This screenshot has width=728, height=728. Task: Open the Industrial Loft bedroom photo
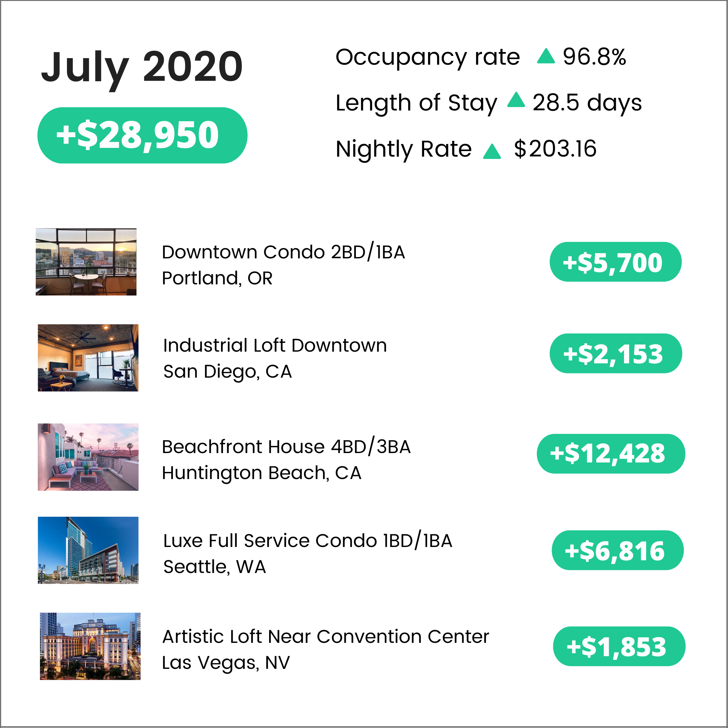[x=88, y=357]
